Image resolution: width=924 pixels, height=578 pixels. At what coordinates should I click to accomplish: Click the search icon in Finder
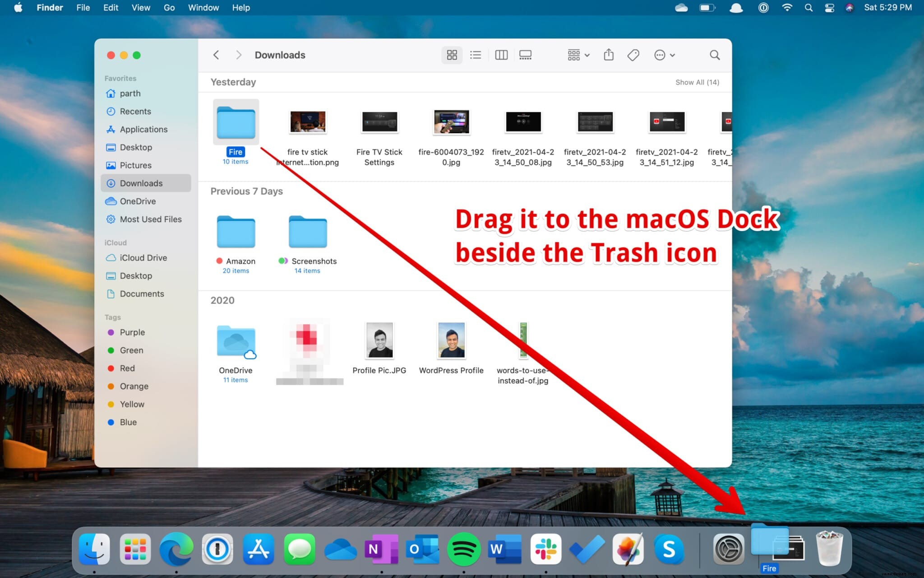tap(715, 55)
